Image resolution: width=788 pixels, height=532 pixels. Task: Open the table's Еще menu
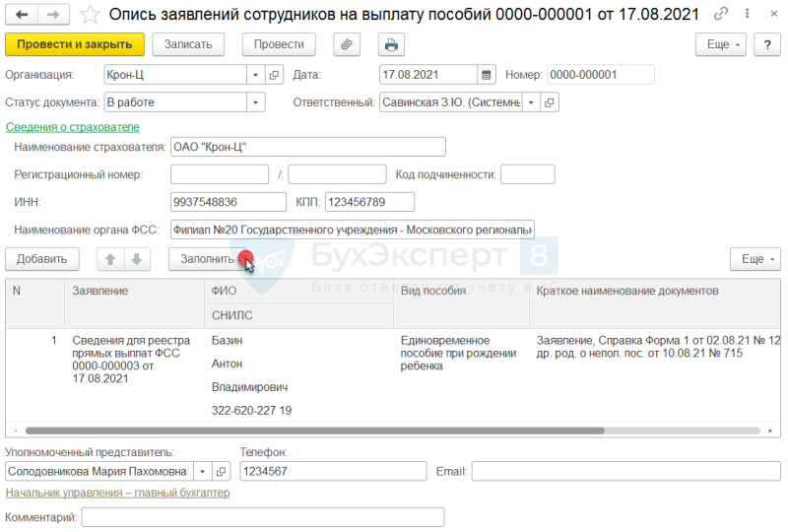[x=755, y=259]
